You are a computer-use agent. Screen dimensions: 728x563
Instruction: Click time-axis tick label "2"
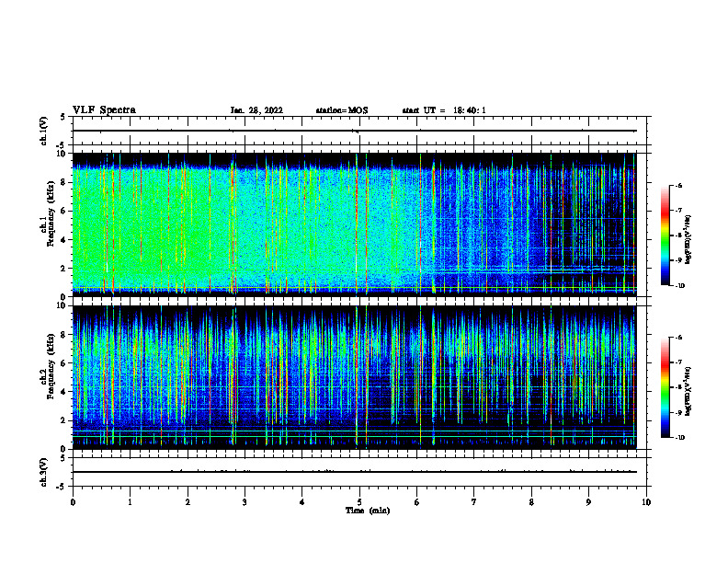click(x=188, y=502)
